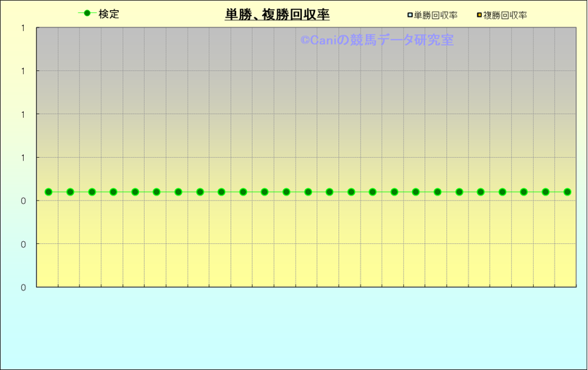Click the topmost Y-axis label 1
The width and height of the screenshot is (588, 370).
23,28
